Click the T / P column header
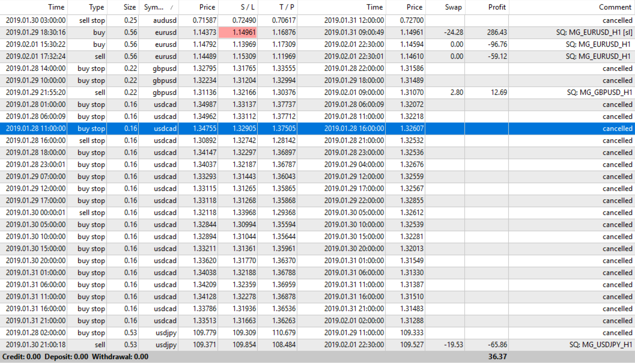This screenshot has height=364, width=635. pos(286,7)
